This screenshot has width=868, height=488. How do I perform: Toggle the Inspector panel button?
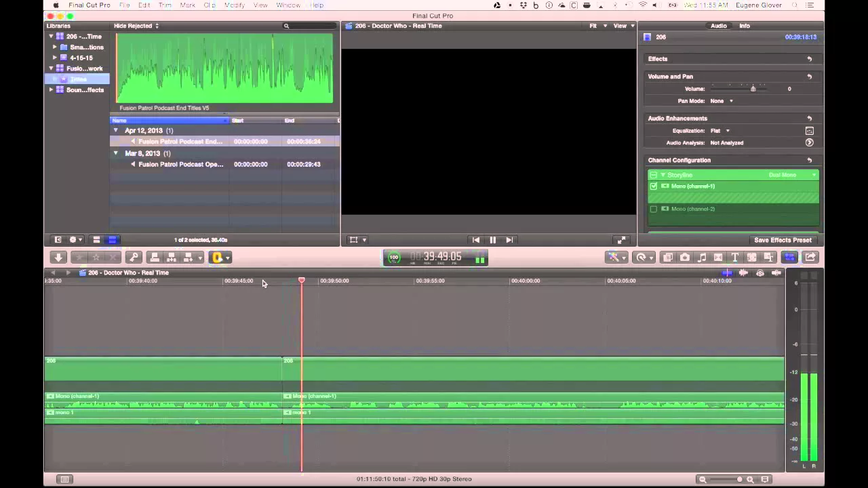pos(789,258)
